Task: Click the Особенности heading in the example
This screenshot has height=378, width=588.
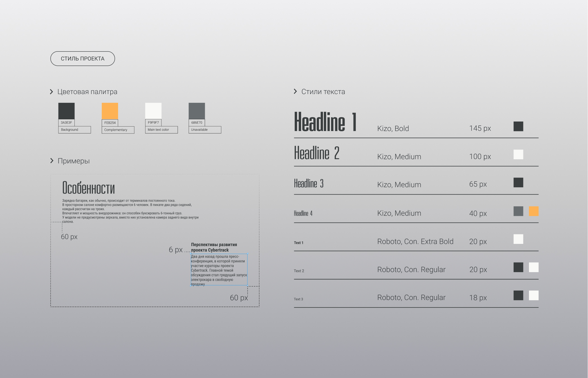Action: click(88, 188)
